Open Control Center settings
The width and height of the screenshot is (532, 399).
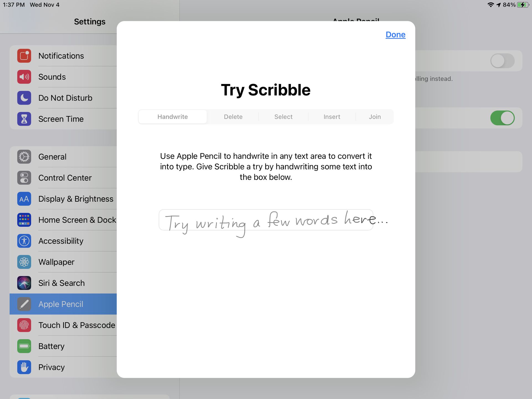tap(63, 178)
